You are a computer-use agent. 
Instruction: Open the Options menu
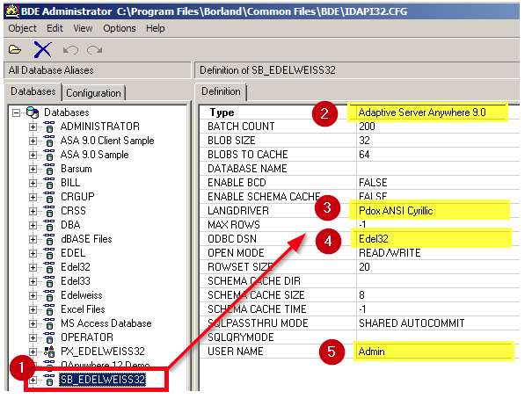pyautogui.click(x=120, y=28)
